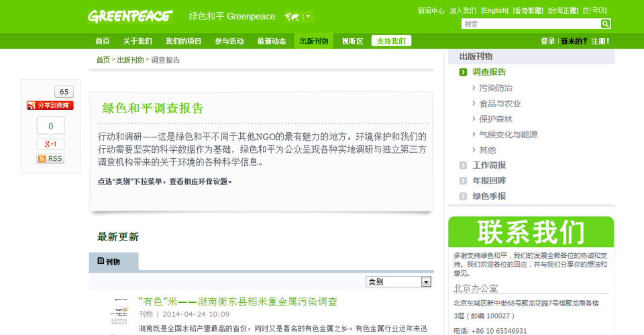This screenshot has width=644, height=335.
Task: Open the “有色”米 湖南衡东县 report title
Action: 237,301
